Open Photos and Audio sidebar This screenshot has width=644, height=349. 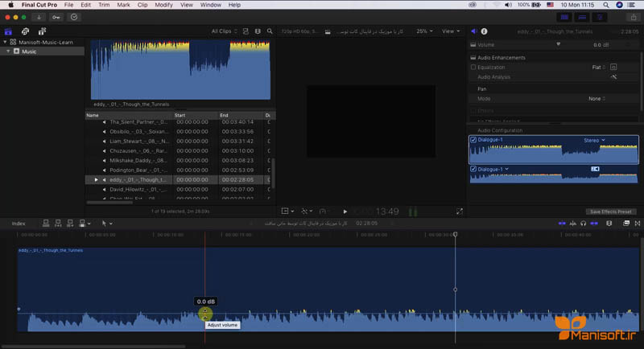click(x=26, y=31)
